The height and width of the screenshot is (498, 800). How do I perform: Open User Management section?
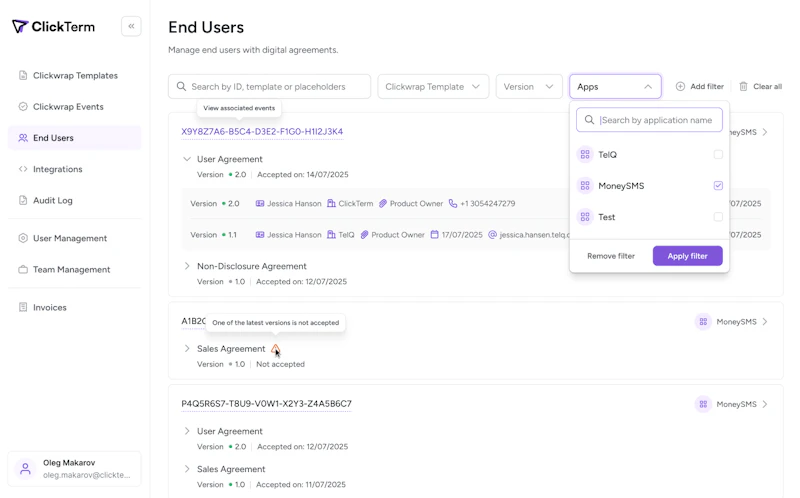(74, 238)
